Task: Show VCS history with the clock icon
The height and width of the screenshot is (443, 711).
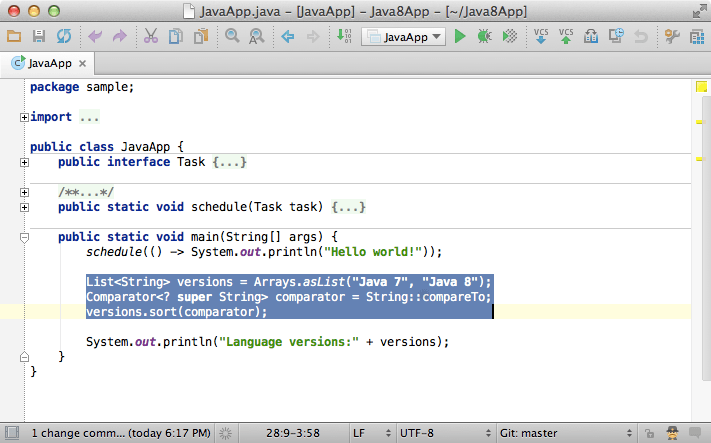Action: pos(616,36)
